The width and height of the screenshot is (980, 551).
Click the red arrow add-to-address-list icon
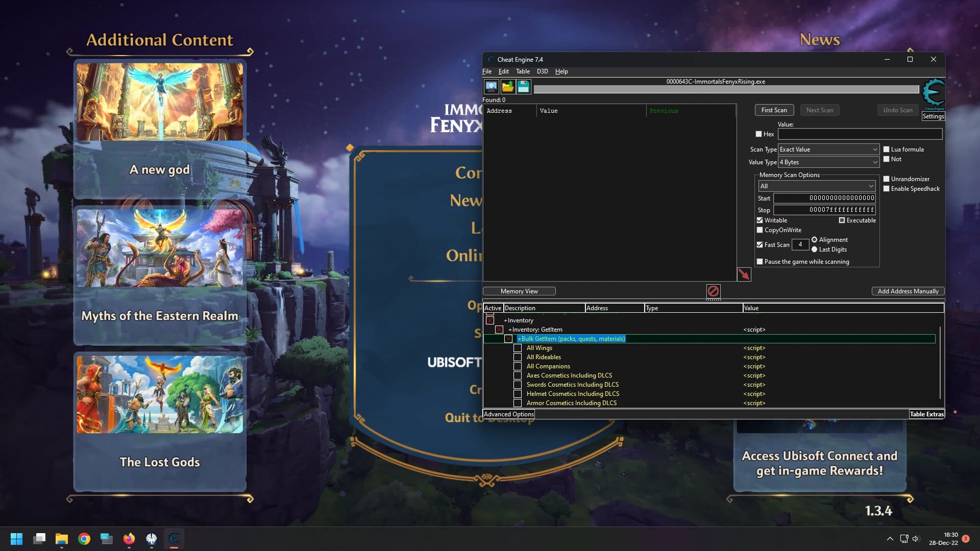[744, 274]
